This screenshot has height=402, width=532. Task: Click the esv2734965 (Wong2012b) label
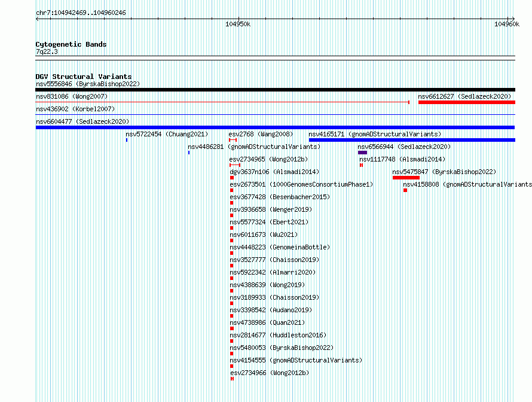coord(268,159)
